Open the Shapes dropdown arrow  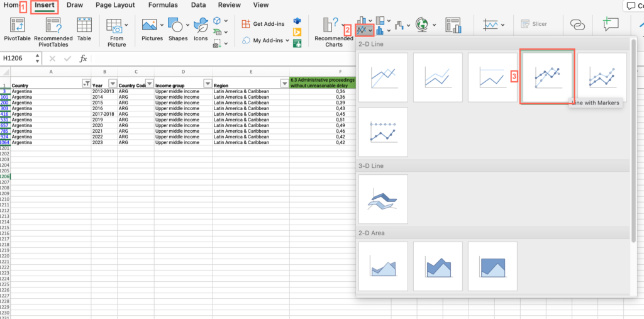pos(187,25)
